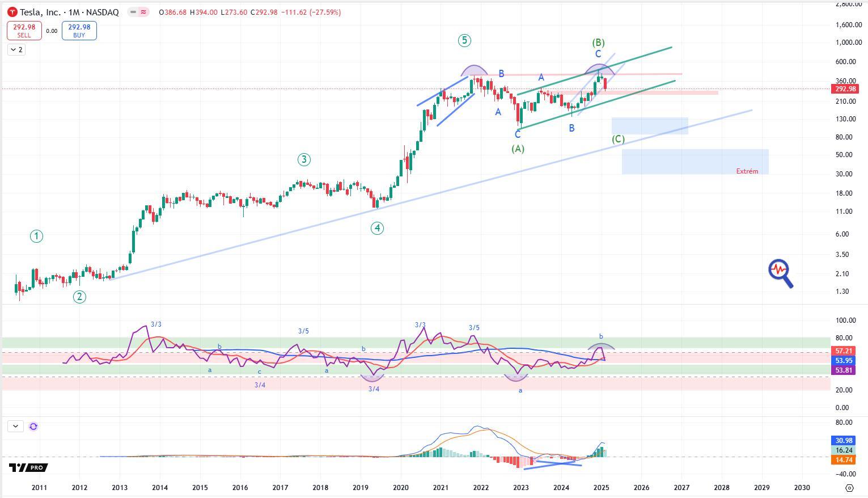Select the circled wave 5 label
The width and height of the screenshot is (868, 498).
464,40
